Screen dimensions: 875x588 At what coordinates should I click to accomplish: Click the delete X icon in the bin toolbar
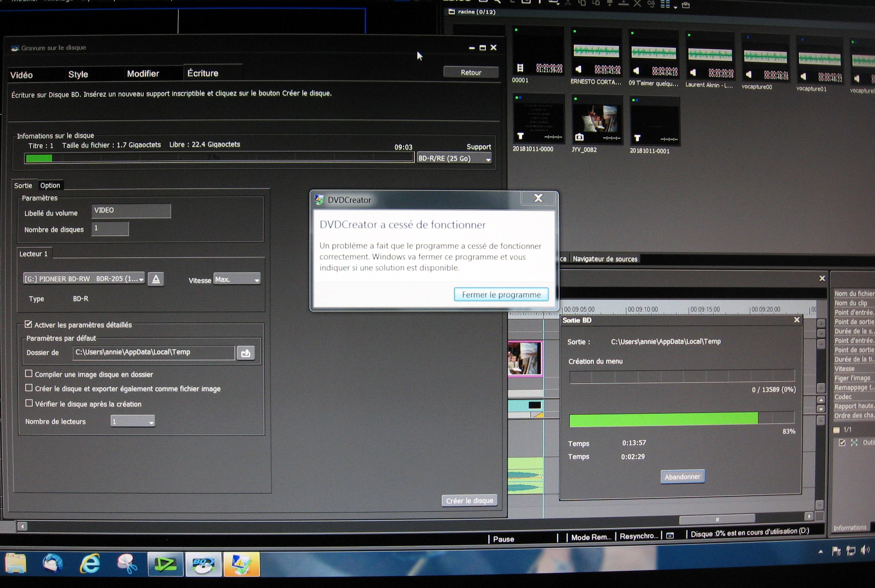[637, 4]
